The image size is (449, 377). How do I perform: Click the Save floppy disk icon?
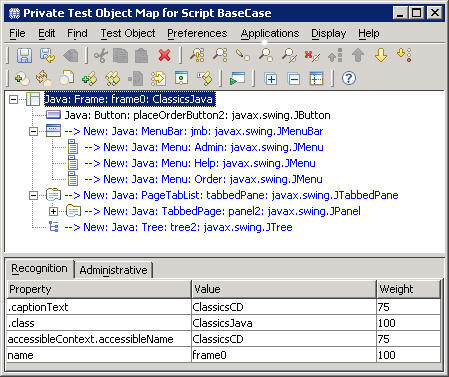pos(24,55)
